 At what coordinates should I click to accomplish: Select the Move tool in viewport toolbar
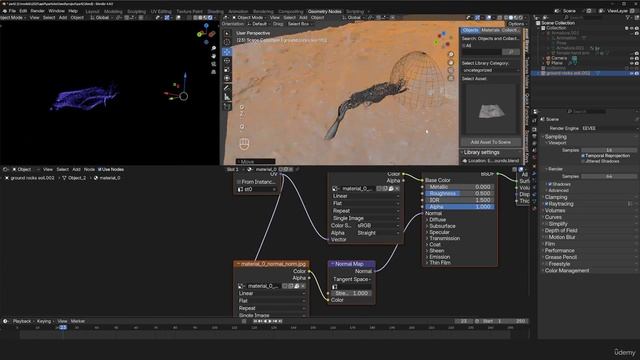pyautogui.click(x=227, y=52)
